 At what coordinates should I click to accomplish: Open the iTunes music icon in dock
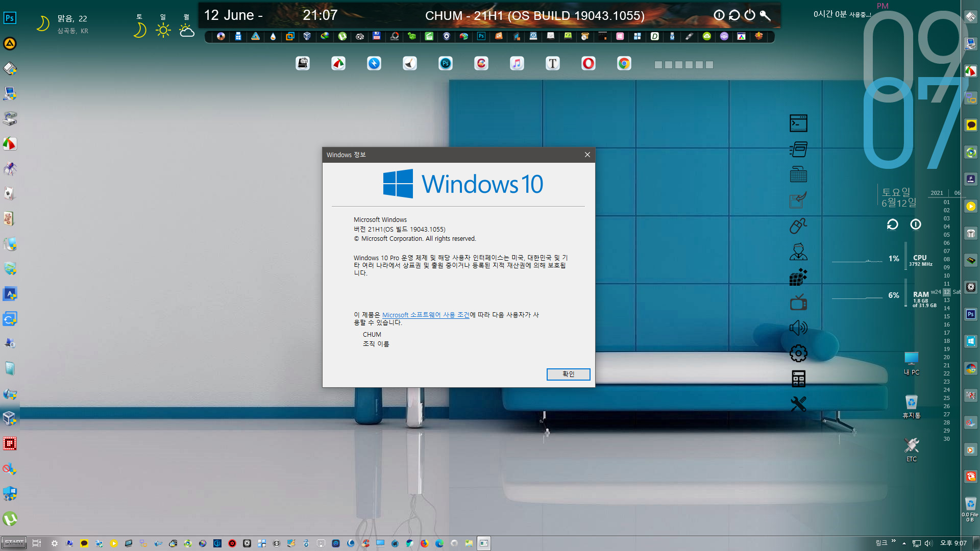517,63
